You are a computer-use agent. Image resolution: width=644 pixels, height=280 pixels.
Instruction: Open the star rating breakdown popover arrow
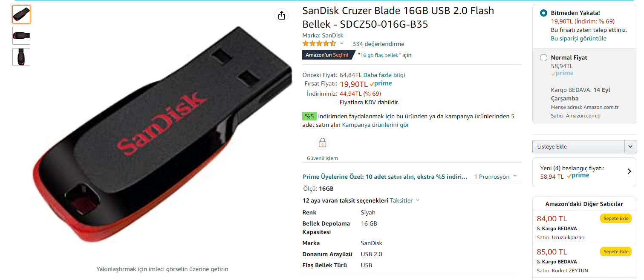click(341, 44)
